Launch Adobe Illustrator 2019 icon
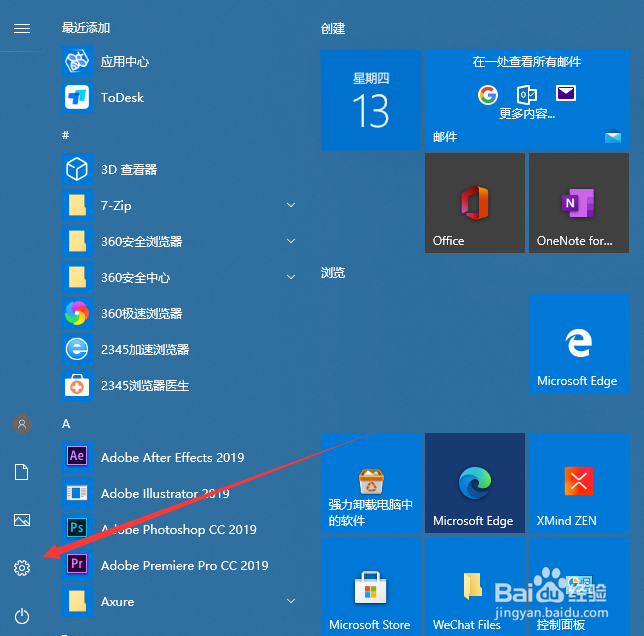 (77, 493)
